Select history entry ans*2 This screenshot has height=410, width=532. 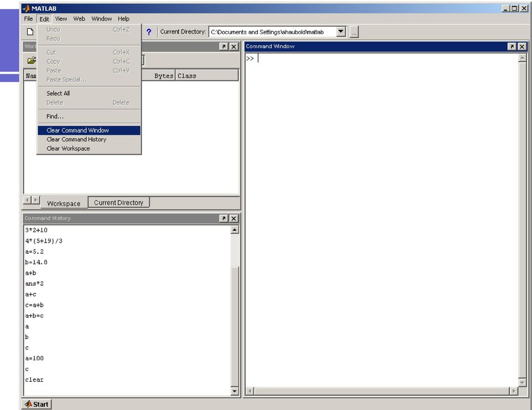(x=34, y=284)
